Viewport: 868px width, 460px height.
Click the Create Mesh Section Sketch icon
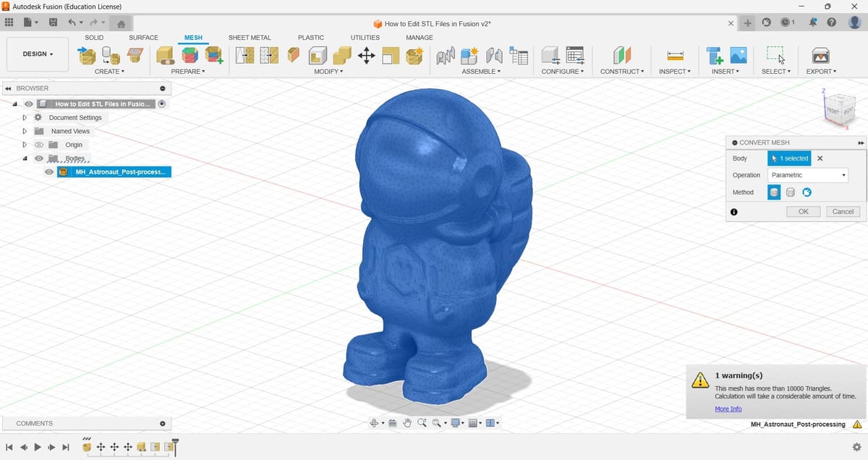(x=135, y=55)
